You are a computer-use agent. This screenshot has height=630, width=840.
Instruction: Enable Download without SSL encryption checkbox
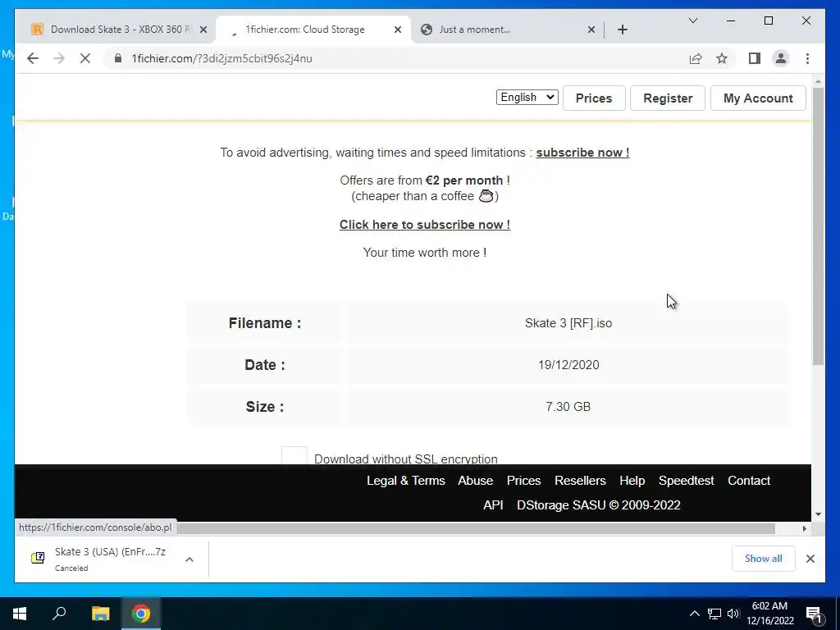[x=294, y=456]
